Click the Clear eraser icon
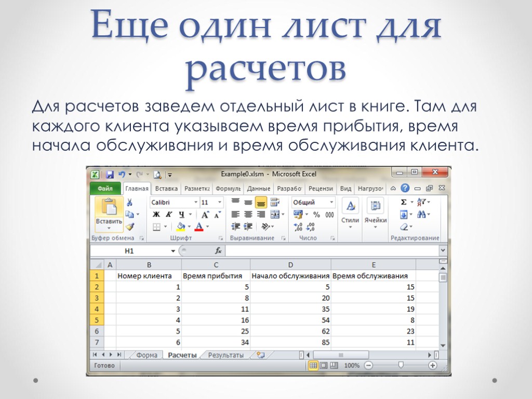 [x=404, y=227]
